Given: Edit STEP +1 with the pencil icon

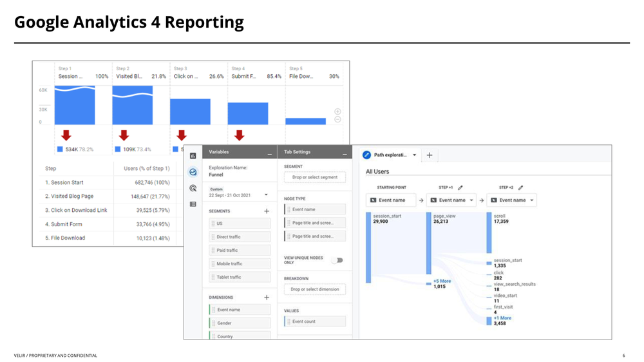Looking at the screenshot, I should coord(460,187).
